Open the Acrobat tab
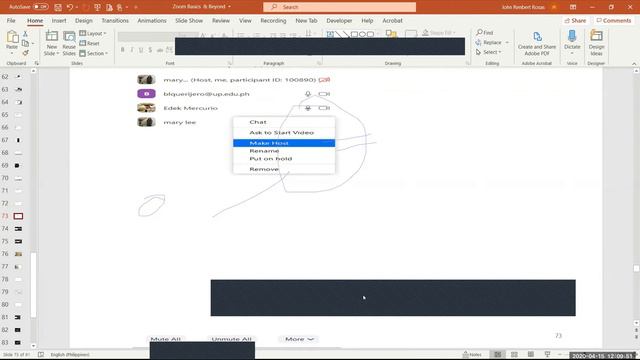This screenshot has width=640, height=360. click(x=392, y=20)
